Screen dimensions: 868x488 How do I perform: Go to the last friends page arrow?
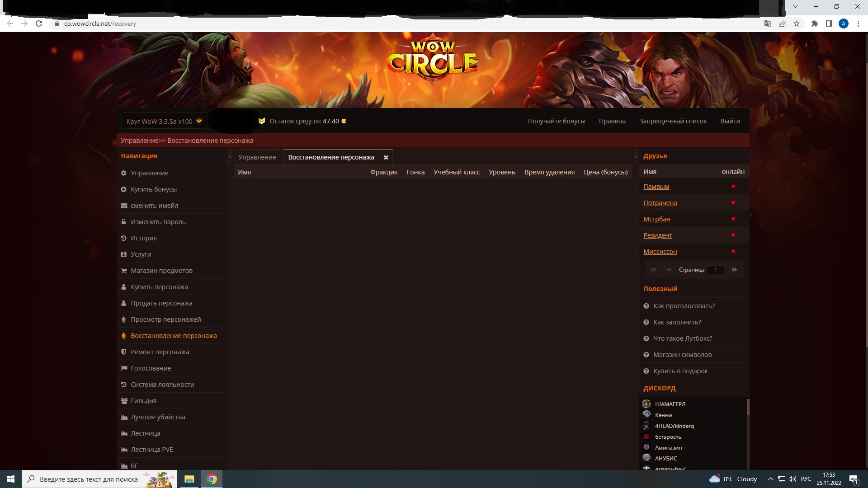[735, 270]
